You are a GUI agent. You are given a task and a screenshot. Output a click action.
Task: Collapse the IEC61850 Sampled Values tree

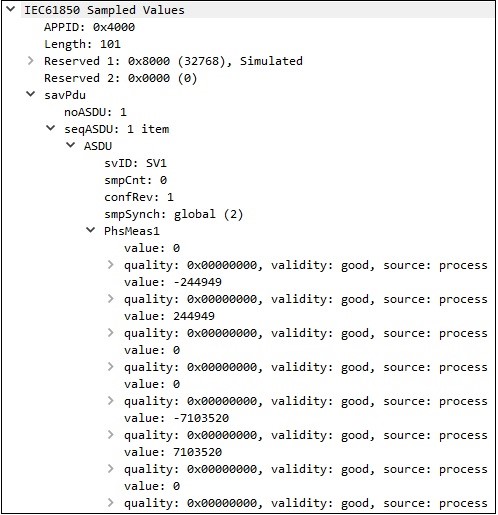click(11, 9)
